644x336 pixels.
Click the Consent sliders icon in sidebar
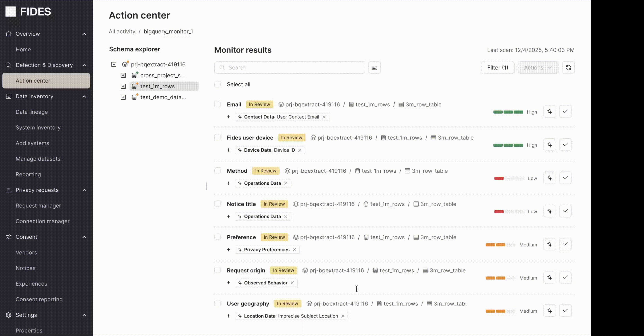pos(8,237)
